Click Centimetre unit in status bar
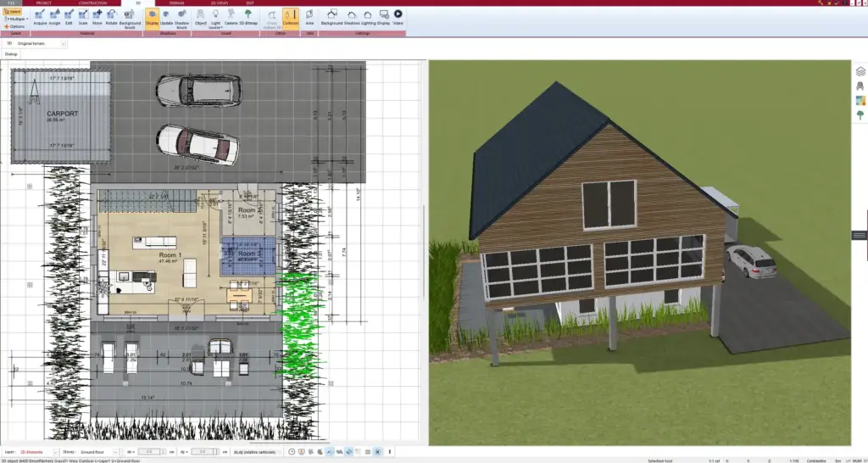Screen dimensions: 868x463 tap(815, 460)
